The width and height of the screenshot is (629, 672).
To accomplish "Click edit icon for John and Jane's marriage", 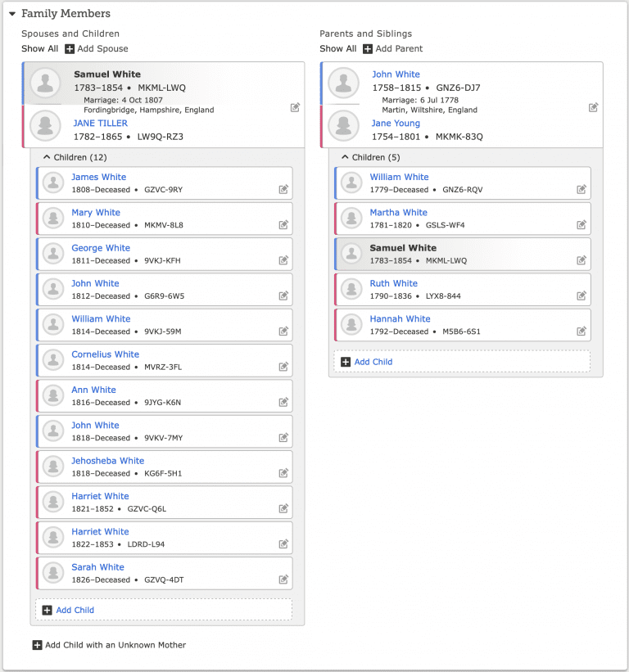I will click(x=594, y=107).
